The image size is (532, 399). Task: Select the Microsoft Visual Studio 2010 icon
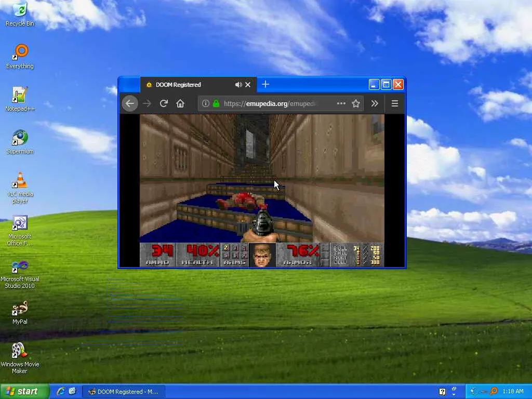(20, 273)
